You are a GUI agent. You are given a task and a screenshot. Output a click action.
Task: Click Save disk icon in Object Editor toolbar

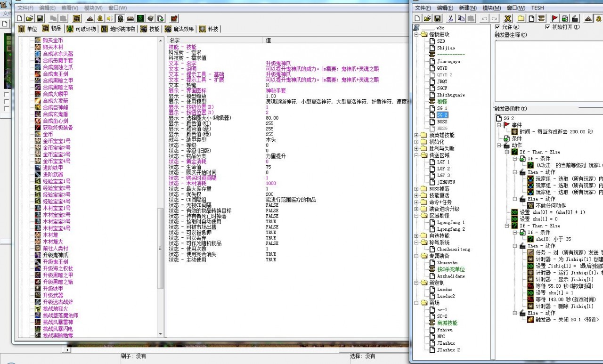[x=40, y=18]
